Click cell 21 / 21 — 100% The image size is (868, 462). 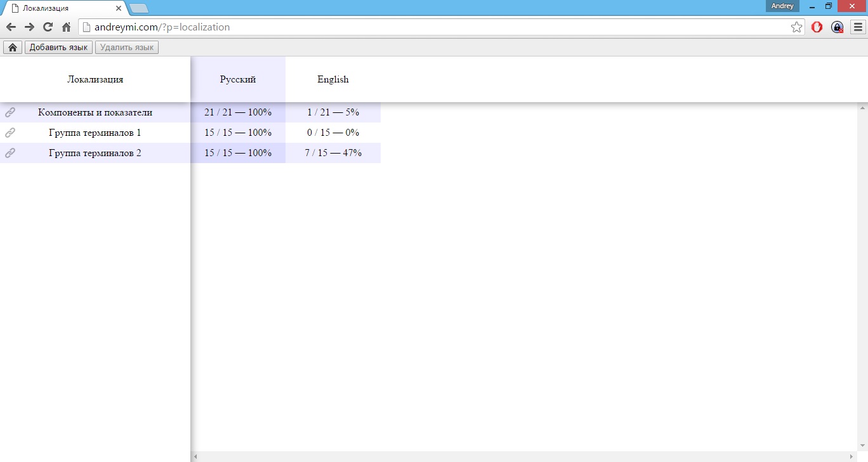(x=238, y=112)
